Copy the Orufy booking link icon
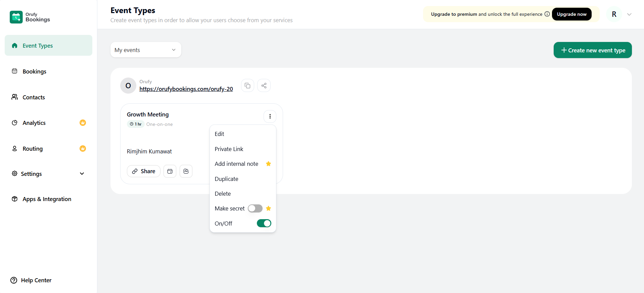The height and width of the screenshot is (293, 644). [247, 86]
